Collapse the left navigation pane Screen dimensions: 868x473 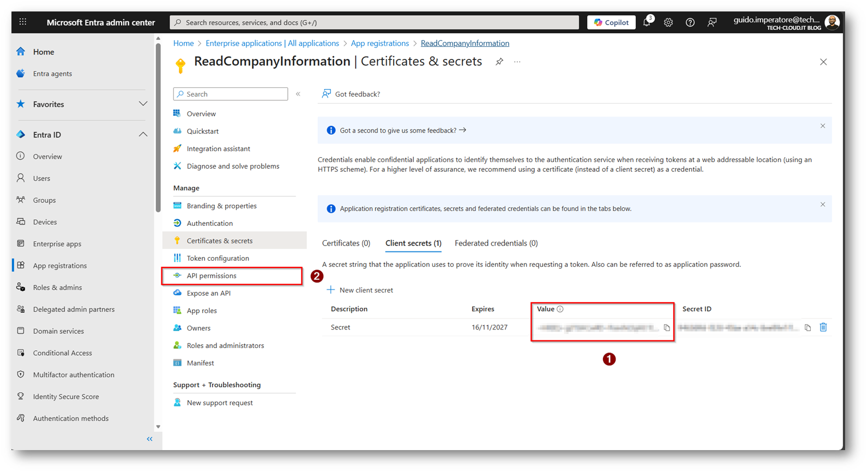click(149, 439)
